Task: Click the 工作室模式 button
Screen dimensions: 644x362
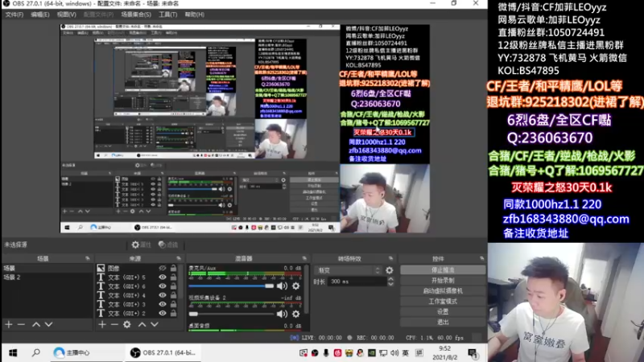Action: coord(443,301)
